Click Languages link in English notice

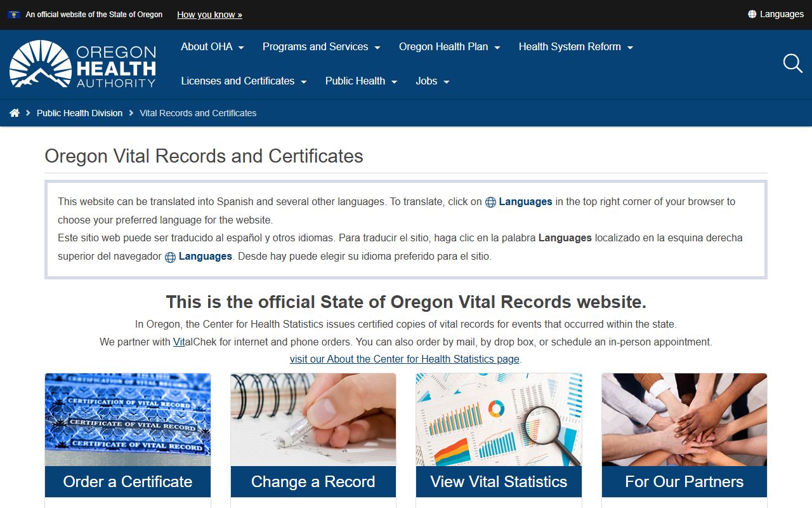[x=525, y=201]
